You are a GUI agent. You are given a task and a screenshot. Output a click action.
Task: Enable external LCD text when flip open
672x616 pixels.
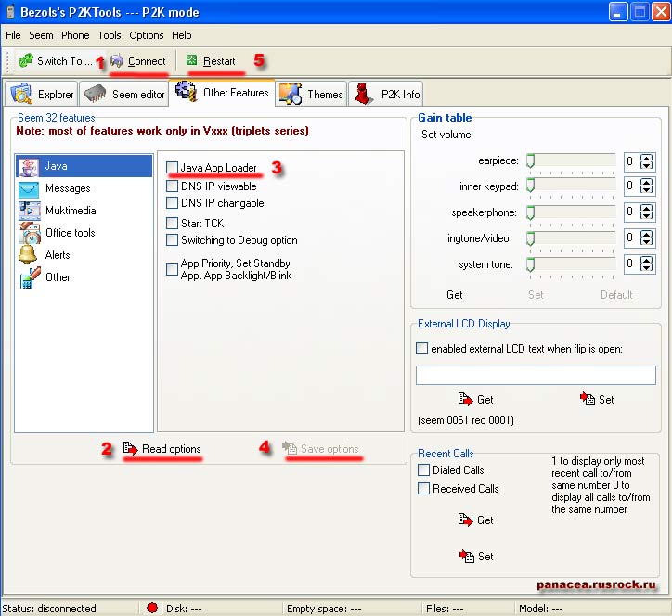pos(421,348)
